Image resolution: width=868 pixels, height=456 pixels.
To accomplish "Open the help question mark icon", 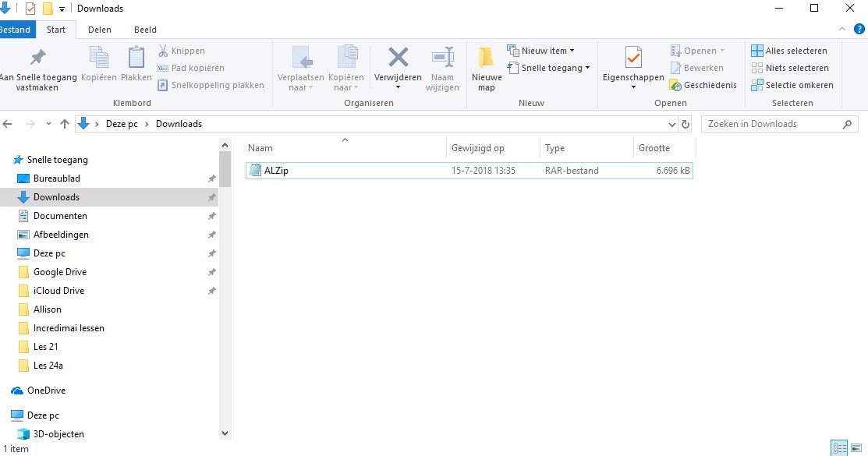I will pyautogui.click(x=859, y=30).
